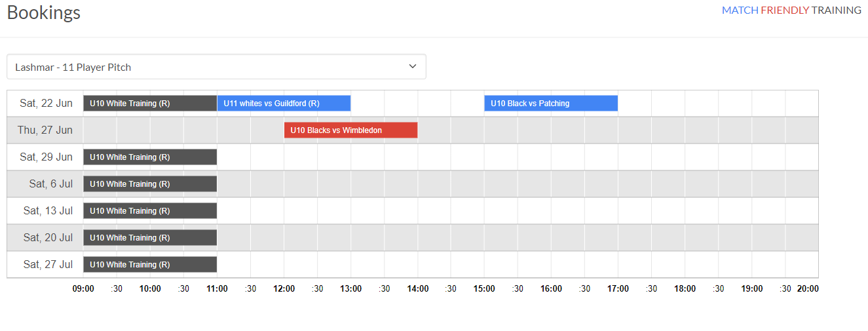This screenshot has width=868, height=331.
Task: Open U10 White Training on 27 Jul
Action: (150, 265)
